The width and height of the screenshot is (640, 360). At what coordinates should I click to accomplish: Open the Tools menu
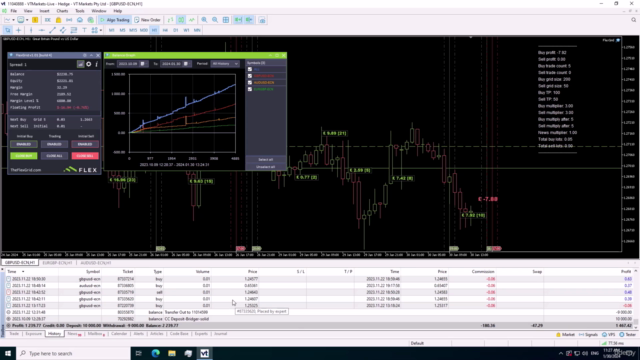[80, 11]
